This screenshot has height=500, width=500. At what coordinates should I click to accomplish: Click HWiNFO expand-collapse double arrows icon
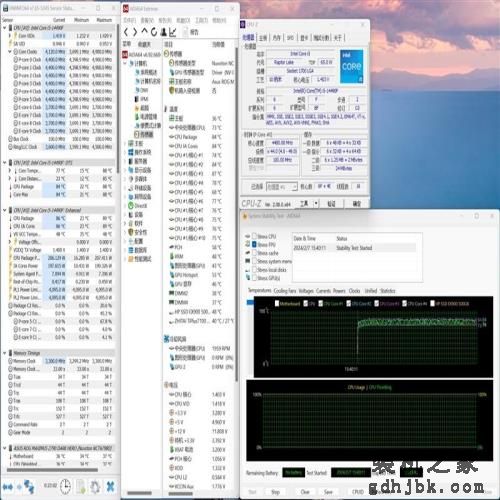8,487
